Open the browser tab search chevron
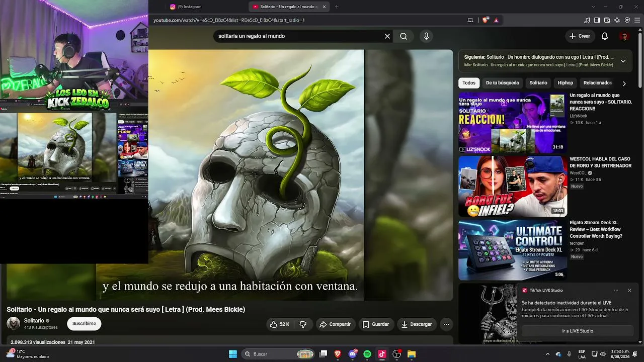This screenshot has height=362, width=644. (x=593, y=7)
